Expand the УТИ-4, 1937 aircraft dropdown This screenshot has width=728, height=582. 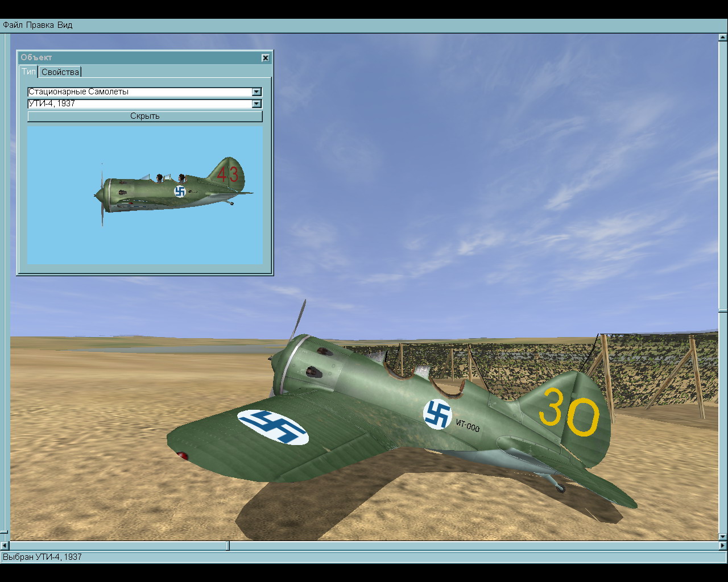(x=257, y=103)
